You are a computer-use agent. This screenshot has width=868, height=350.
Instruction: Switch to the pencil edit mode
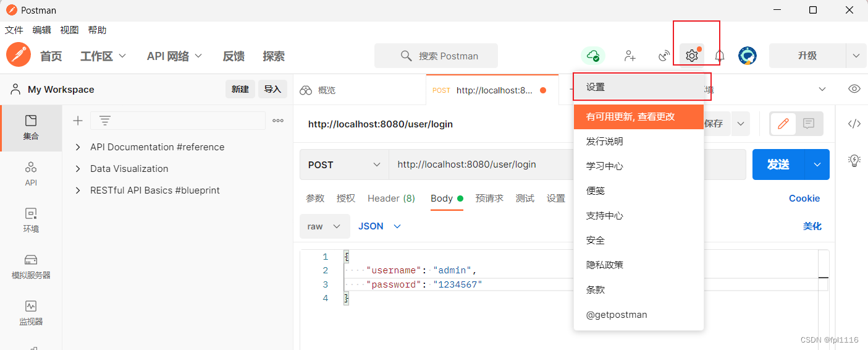click(x=783, y=124)
